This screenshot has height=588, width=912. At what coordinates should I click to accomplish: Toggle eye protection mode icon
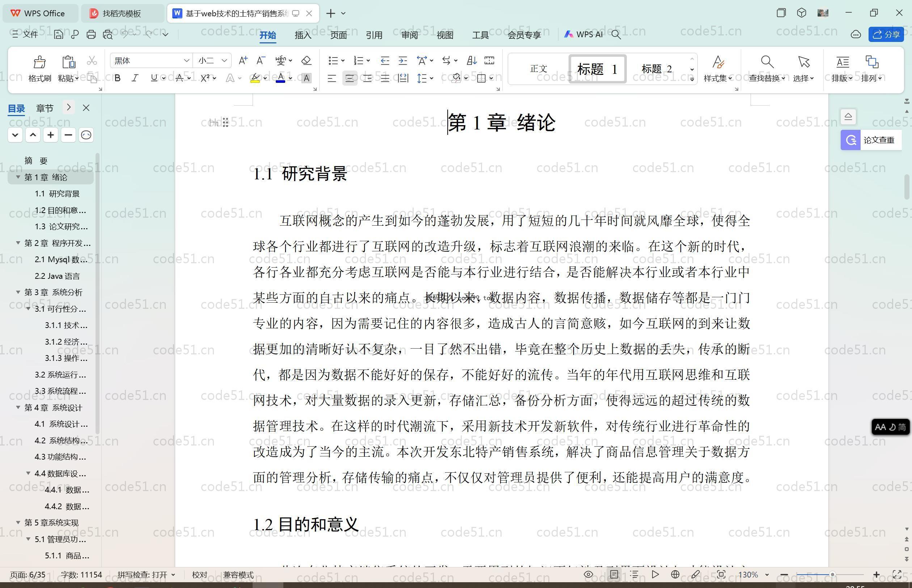click(588, 574)
